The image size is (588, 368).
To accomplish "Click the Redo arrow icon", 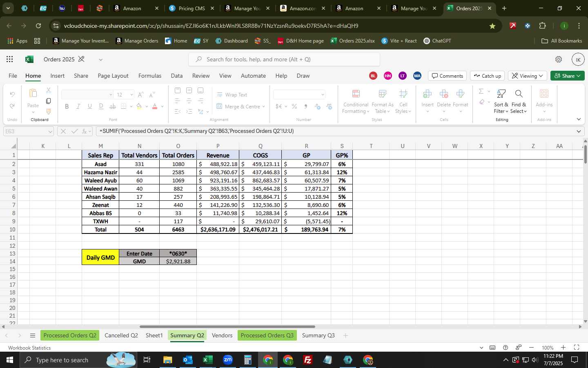I will [12, 106].
